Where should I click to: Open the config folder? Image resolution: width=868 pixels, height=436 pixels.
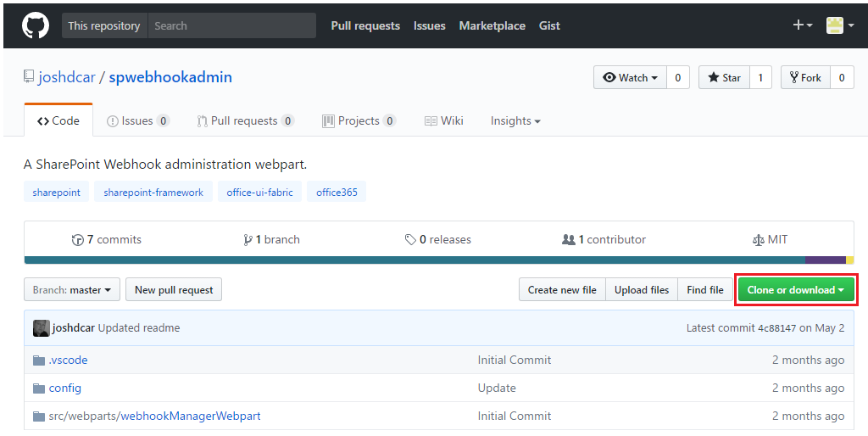(64, 388)
